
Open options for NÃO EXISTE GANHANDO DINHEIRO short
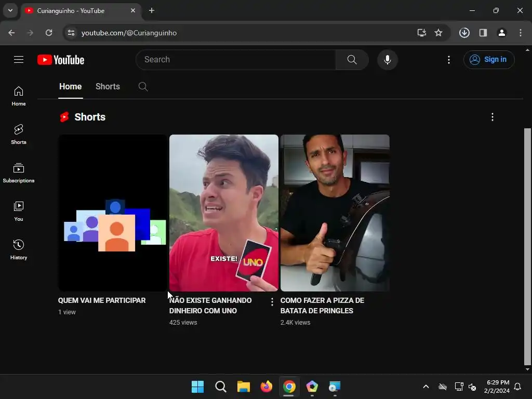[x=272, y=302]
